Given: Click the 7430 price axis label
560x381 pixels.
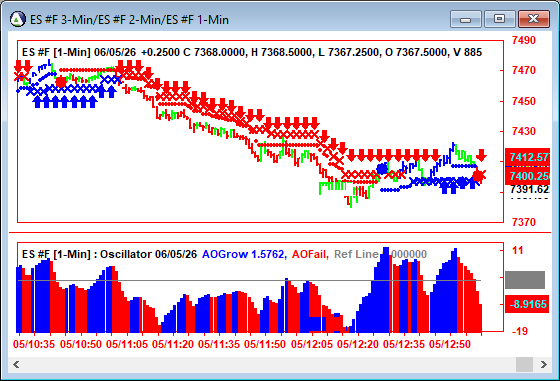Looking at the screenshot, I should pos(524,131).
